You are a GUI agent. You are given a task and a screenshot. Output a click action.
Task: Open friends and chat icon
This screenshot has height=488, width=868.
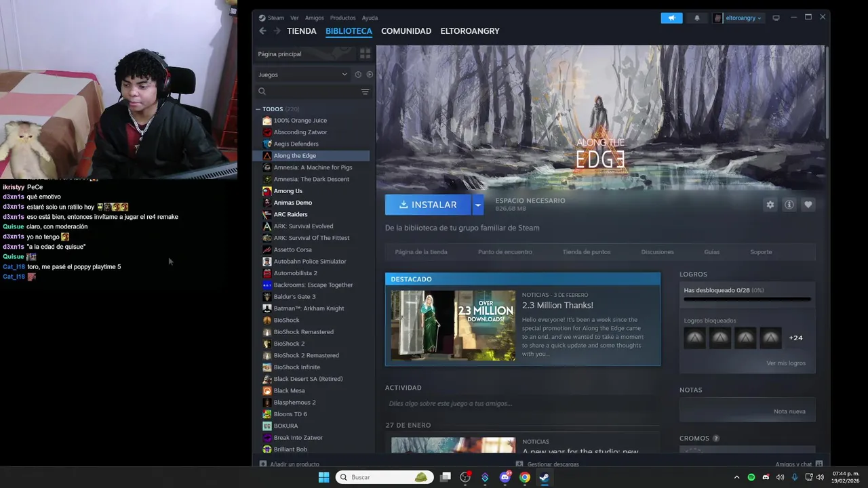tap(819, 464)
